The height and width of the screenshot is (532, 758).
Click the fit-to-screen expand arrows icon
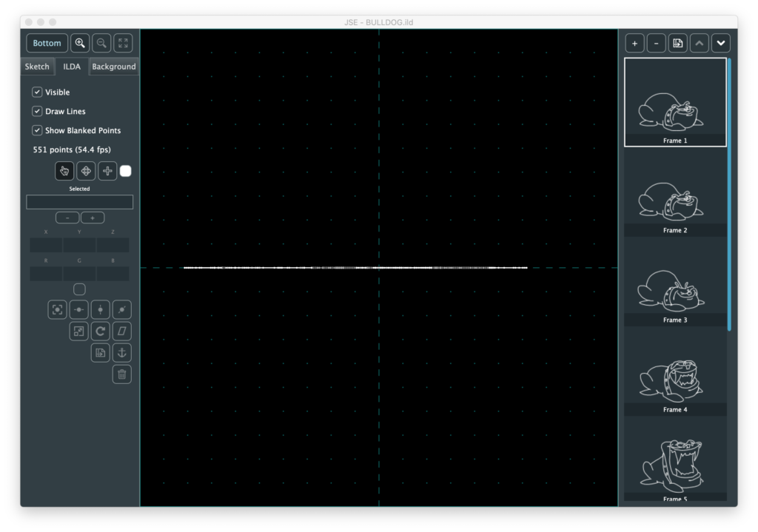123,43
